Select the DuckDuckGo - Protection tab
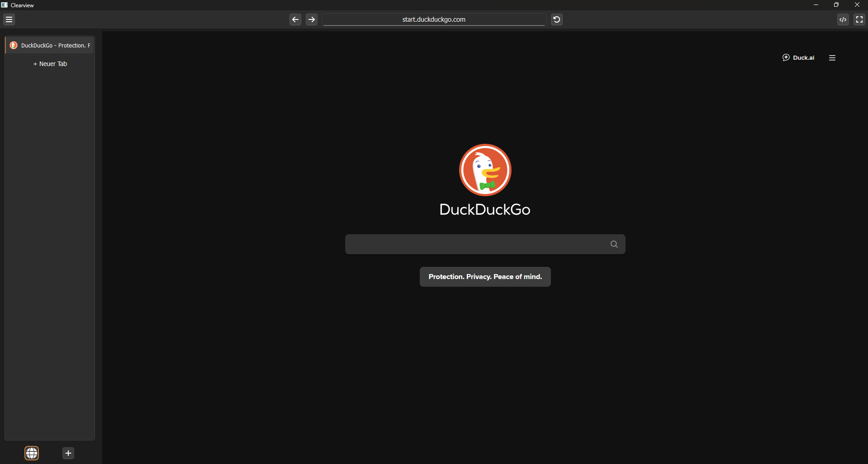 pyautogui.click(x=50, y=45)
